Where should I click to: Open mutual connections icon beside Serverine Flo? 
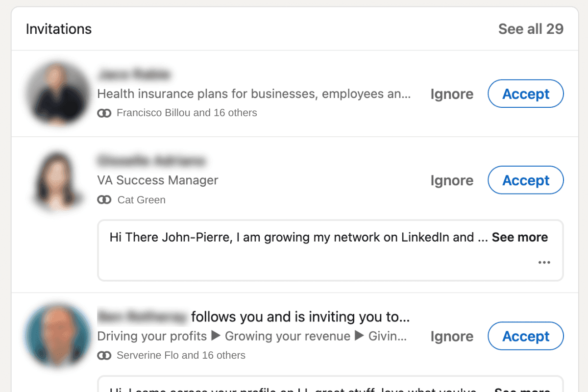coord(104,355)
